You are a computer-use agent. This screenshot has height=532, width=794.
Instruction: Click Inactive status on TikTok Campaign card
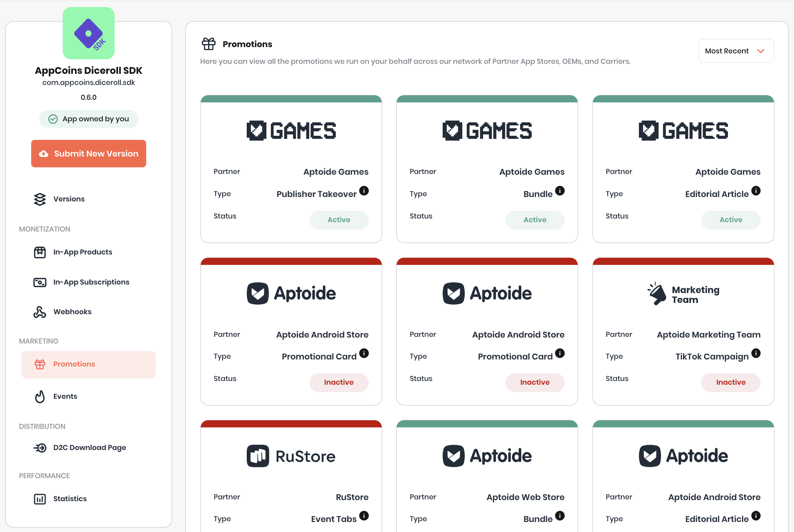[731, 382]
